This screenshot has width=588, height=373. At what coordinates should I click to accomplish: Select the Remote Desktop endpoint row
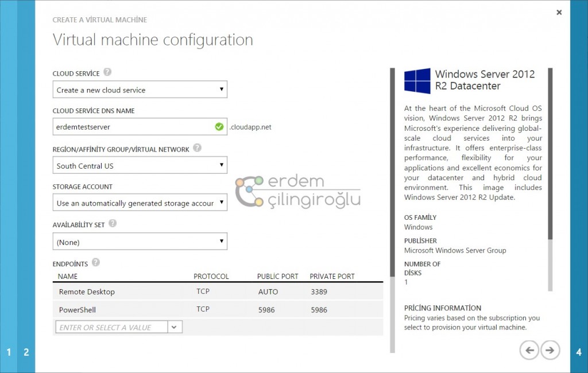coord(218,292)
